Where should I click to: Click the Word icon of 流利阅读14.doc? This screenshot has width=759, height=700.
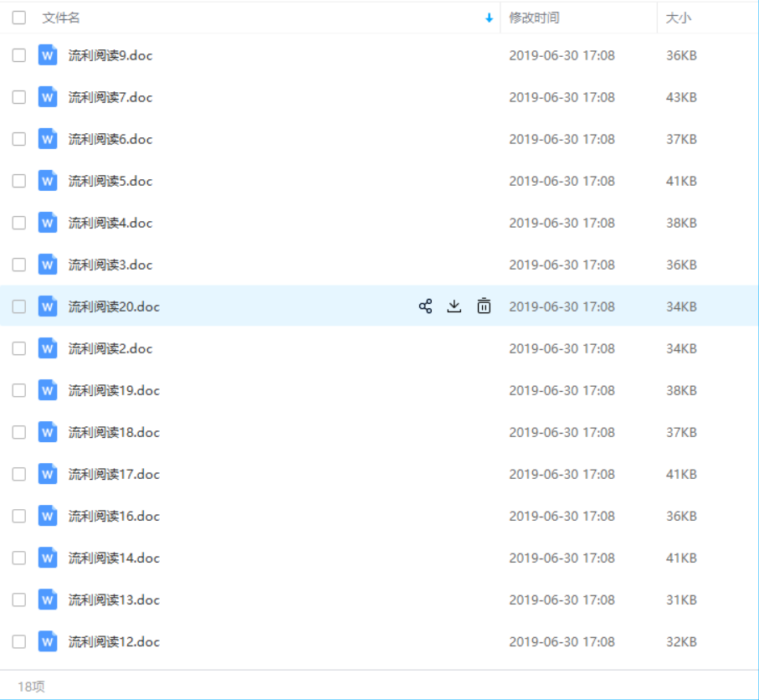[x=48, y=558]
